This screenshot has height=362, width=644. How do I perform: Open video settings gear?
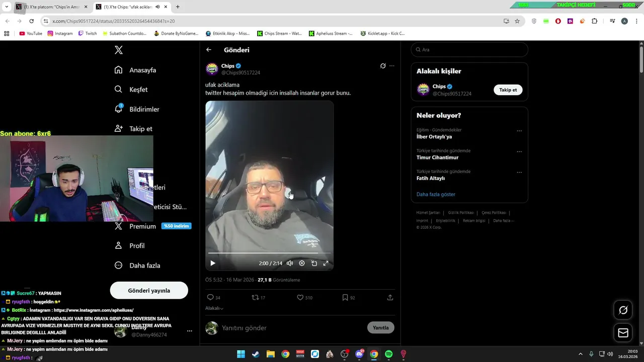302,263
